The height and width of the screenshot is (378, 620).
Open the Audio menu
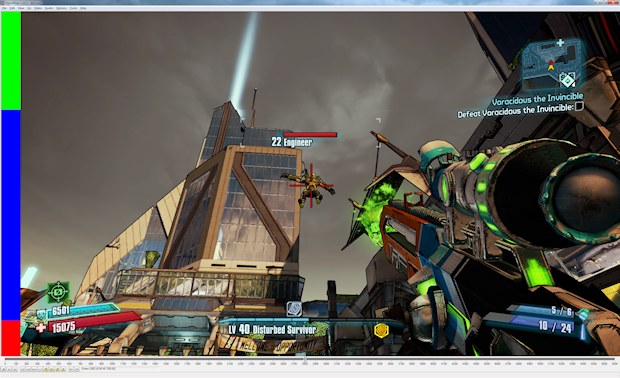click(x=49, y=8)
